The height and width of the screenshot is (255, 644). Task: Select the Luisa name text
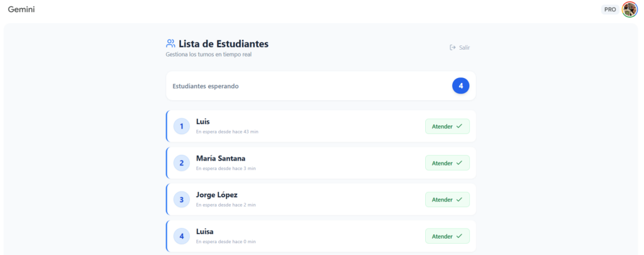tap(206, 231)
